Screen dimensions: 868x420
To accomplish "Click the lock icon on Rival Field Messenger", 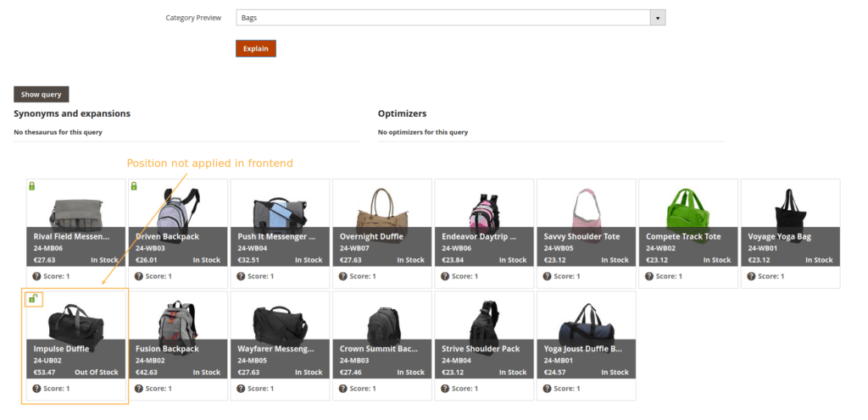I will click(x=31, y=186).
